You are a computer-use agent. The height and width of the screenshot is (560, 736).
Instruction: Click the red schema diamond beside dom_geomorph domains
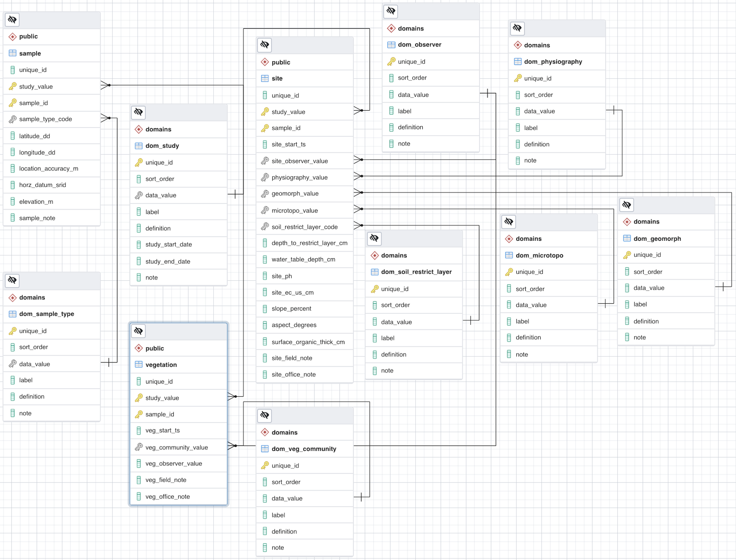627,222
